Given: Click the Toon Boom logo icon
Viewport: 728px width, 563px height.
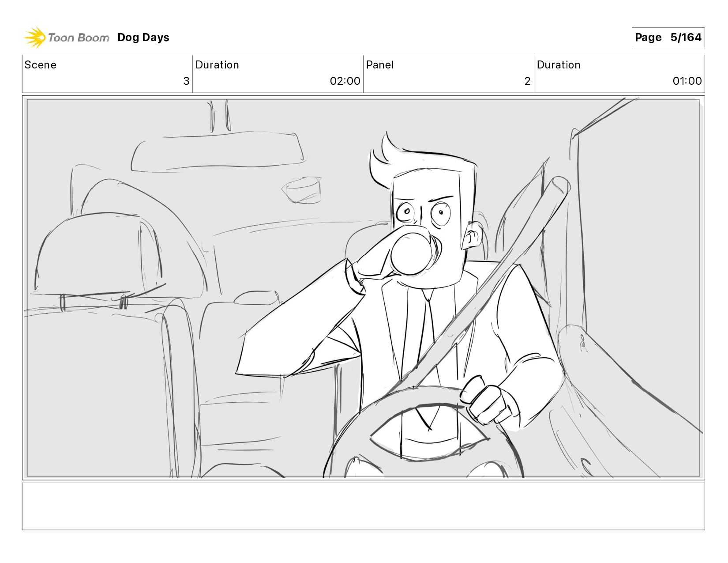Looking at the screenshot, I should (35, 38).
